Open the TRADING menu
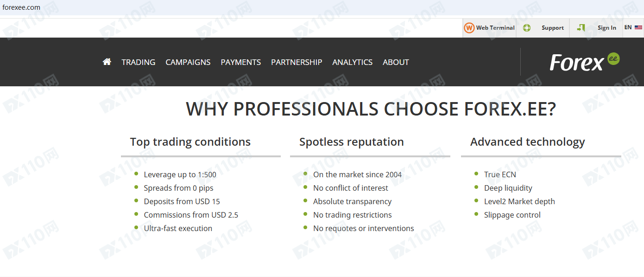644x277 pixels. tap(139, 62)
